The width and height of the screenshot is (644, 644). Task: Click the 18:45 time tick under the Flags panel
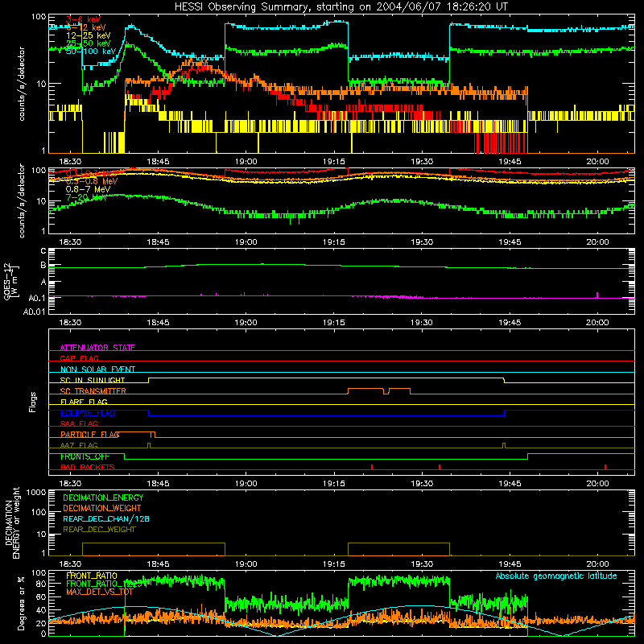click(158, 484)
